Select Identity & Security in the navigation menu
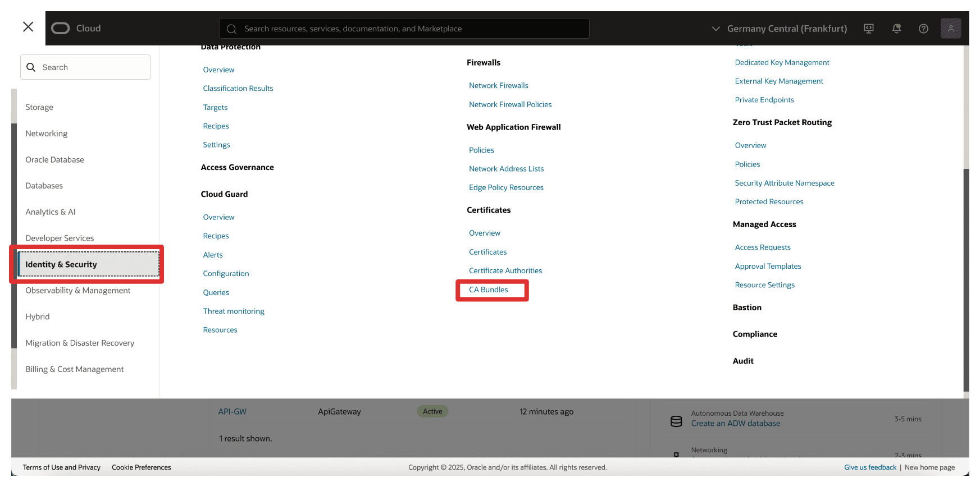 (89, 264)
